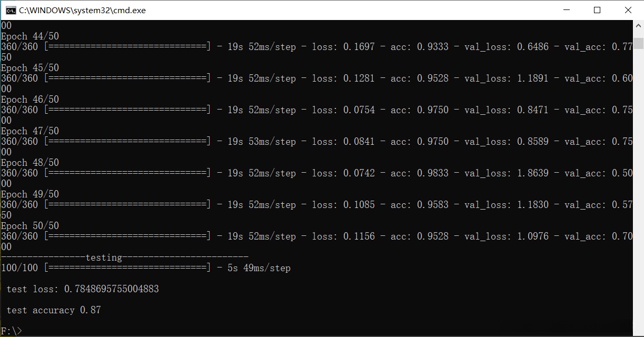
Task: Click the dashed testing separator line
Action: [x=124, y=257]
